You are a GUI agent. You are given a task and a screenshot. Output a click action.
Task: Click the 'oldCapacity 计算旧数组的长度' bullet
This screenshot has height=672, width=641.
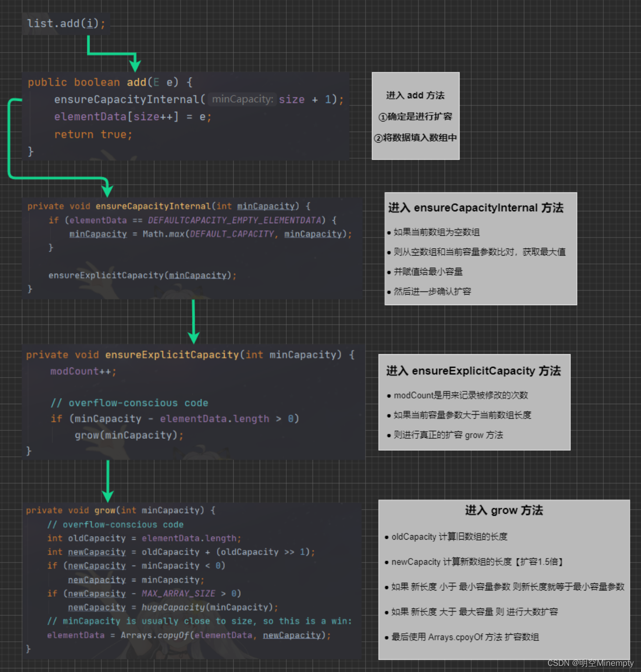(446, 537)
